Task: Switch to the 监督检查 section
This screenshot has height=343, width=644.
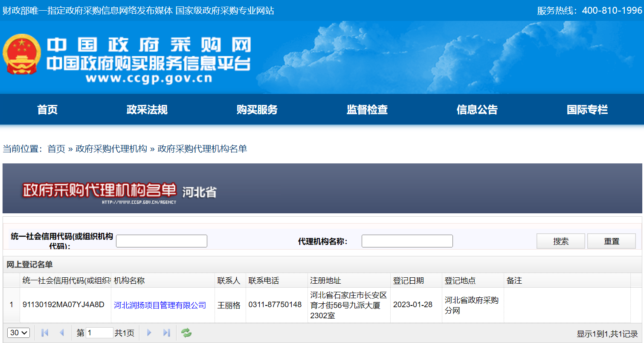Action: [x=366, y=110]
